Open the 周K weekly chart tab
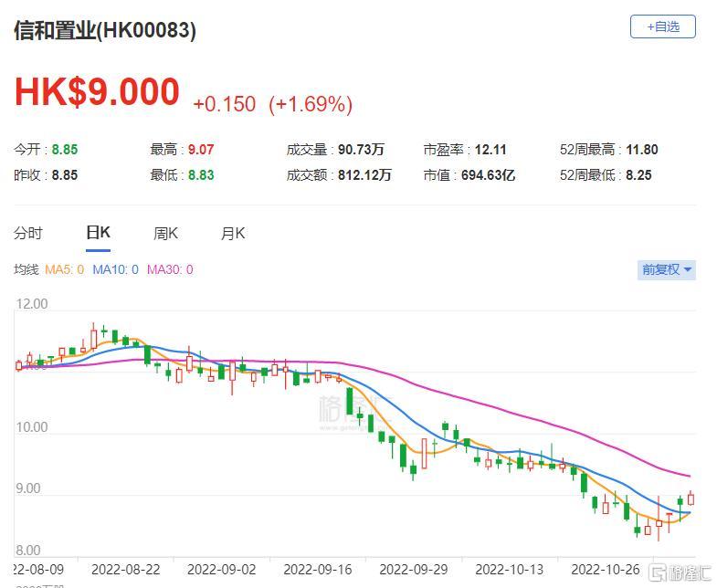The width and height of the screenshot is (717, 588). coord(165,233)
